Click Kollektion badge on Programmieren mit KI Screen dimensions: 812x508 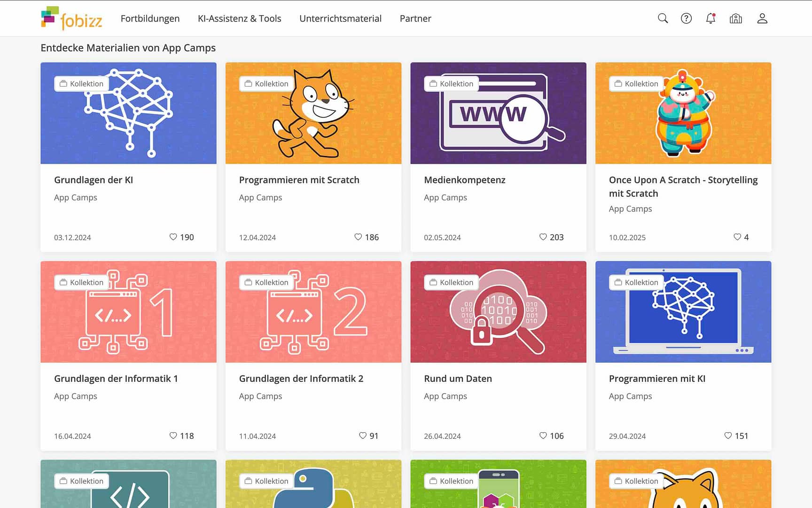pyautogui.click(x=636, y=282)
